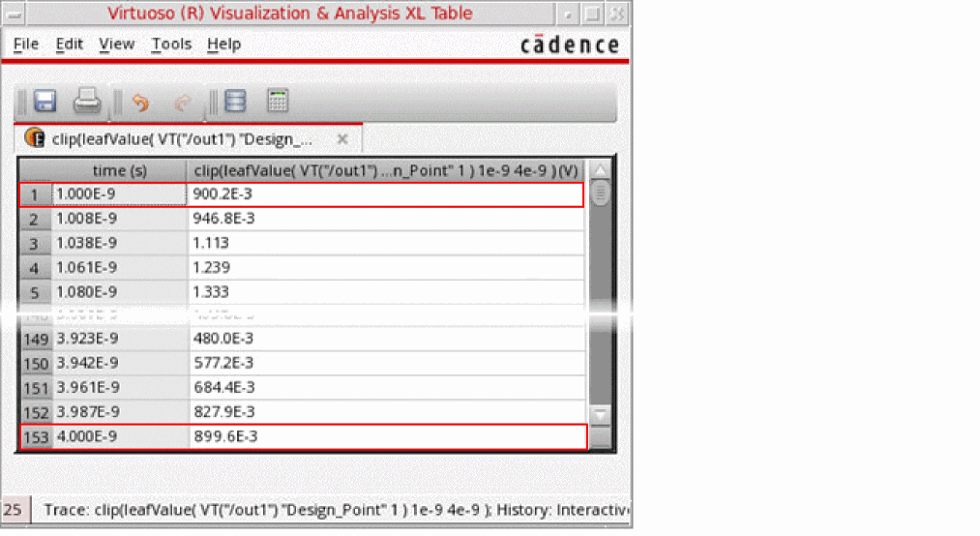This screenshot has height=536, width=980.
Task: Select time cell 1.061E-9
Action: (x=119, y=267)
